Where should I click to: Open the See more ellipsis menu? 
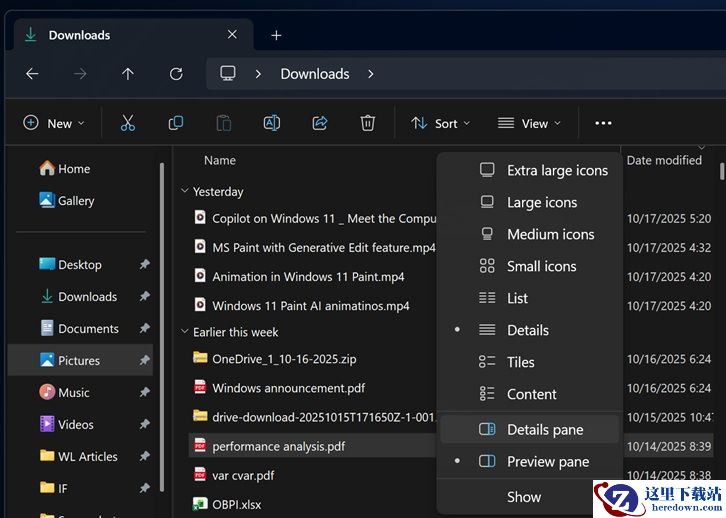(603, 123)
